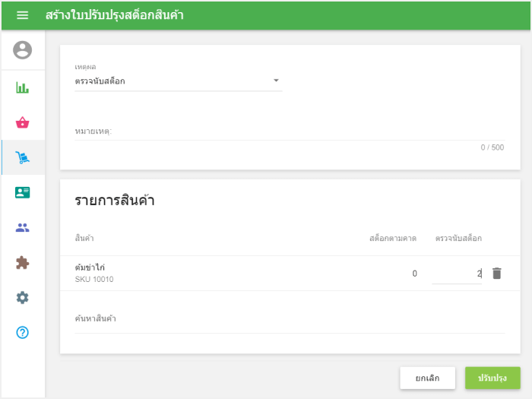Viewport: 532px width, 399px height.
Task: Open the user account profile icon
Action: 22,50
